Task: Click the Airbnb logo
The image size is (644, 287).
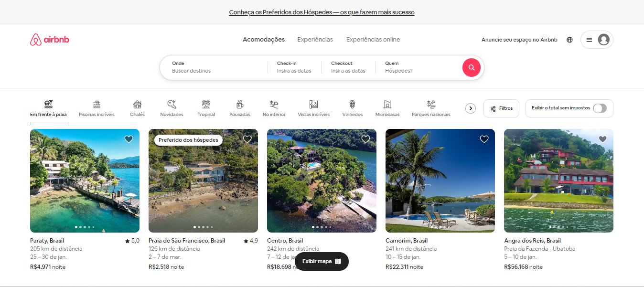Action: pos(50,40)
